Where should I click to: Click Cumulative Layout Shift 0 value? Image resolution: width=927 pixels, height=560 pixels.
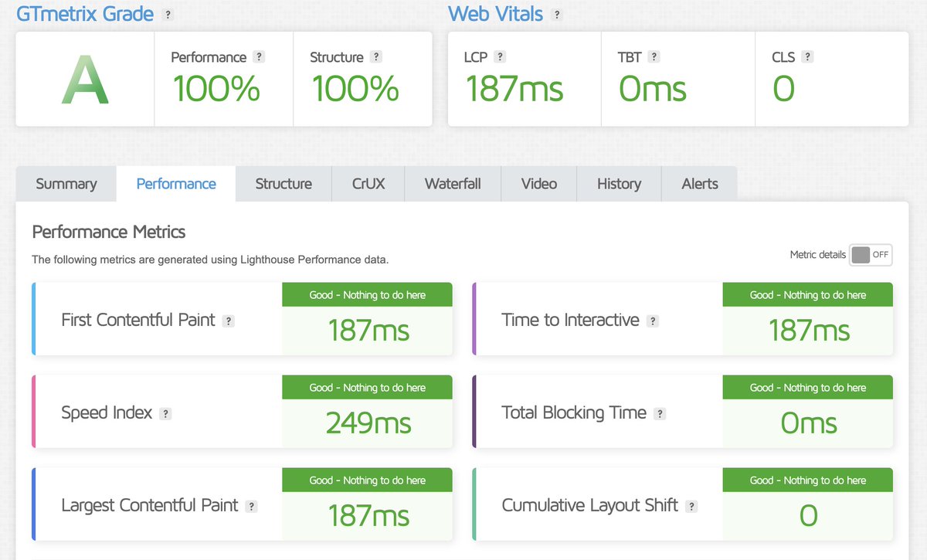pyautogui.click(x=809, y=516)
